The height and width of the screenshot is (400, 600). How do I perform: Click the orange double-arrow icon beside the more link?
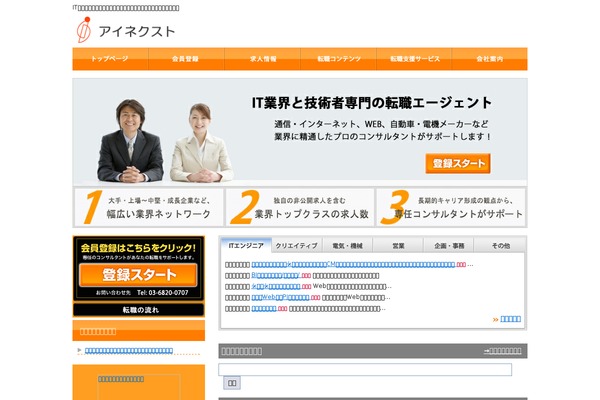[x=496, y=319]
